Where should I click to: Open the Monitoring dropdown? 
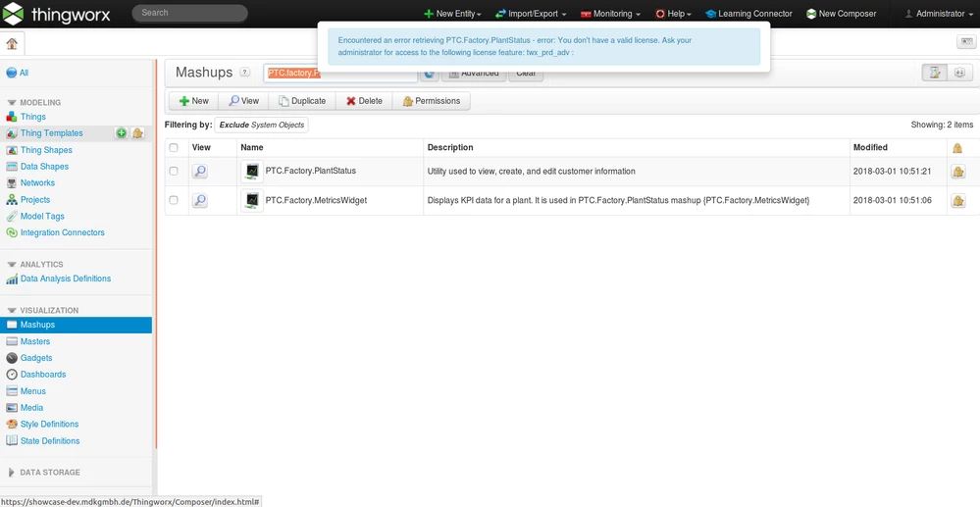[610, 14]
